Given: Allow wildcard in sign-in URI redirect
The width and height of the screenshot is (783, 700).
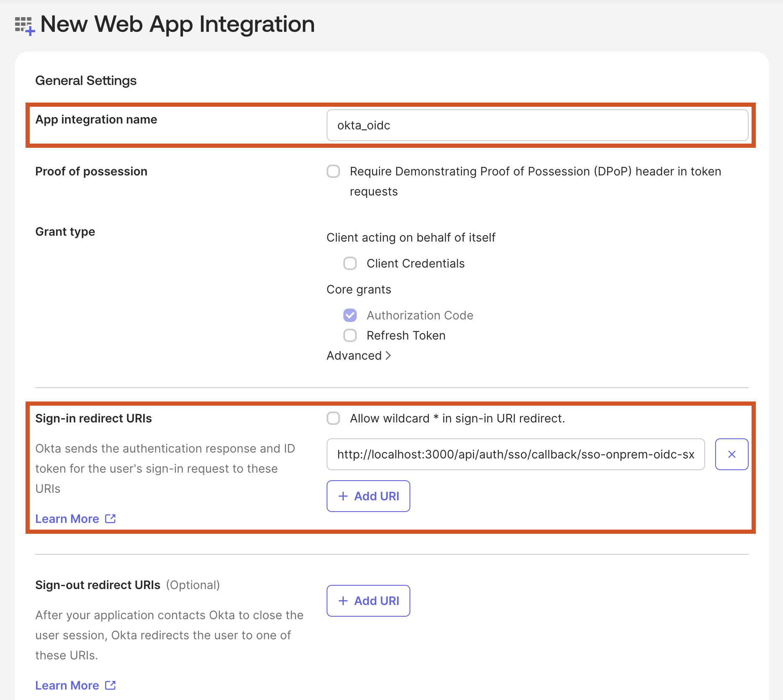Looking at the screenshot, I should 333,418.
